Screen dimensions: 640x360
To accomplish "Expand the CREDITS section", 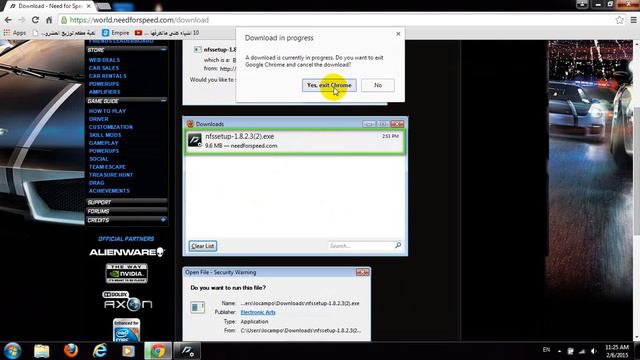I will [x=163, y=220].
